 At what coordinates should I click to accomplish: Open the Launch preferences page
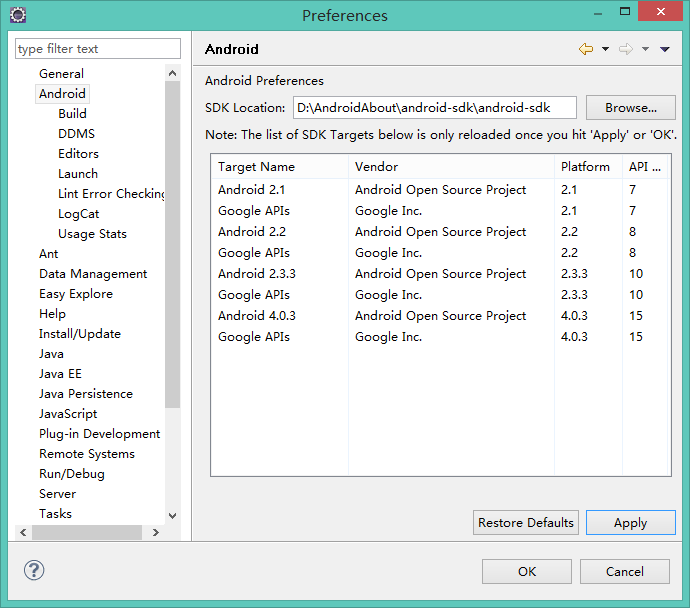[x=78, y=174]
